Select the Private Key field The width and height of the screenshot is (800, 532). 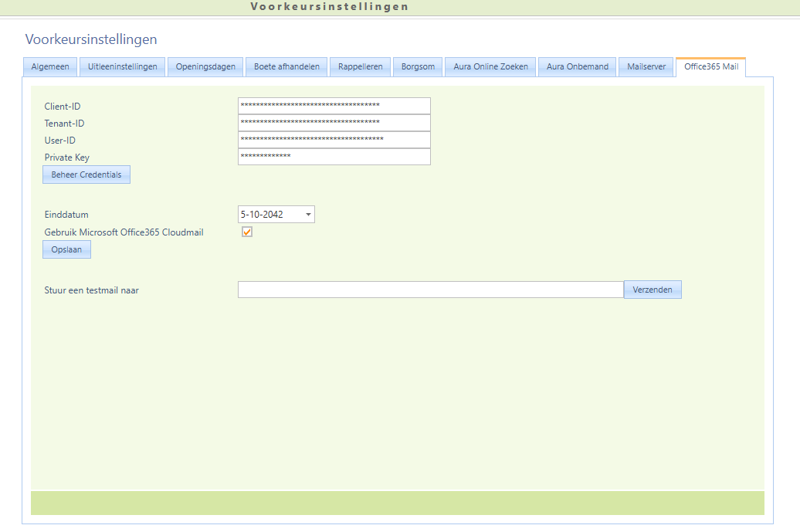(x=334, y=157)
